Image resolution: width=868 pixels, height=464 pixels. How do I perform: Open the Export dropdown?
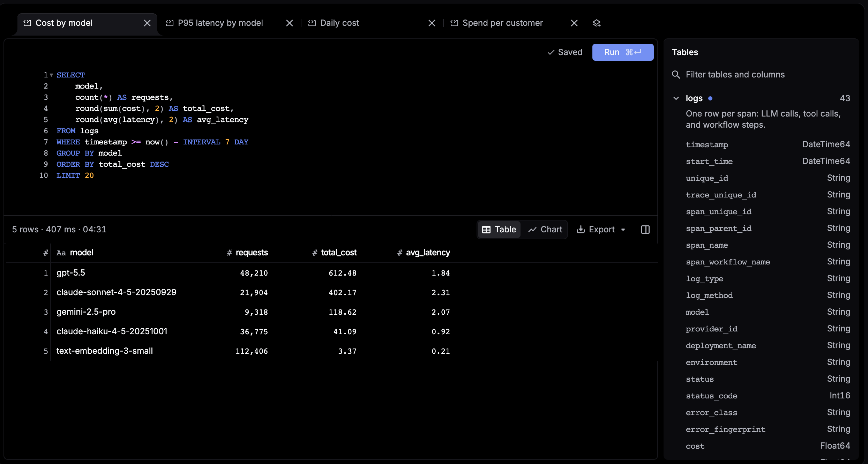601,230
